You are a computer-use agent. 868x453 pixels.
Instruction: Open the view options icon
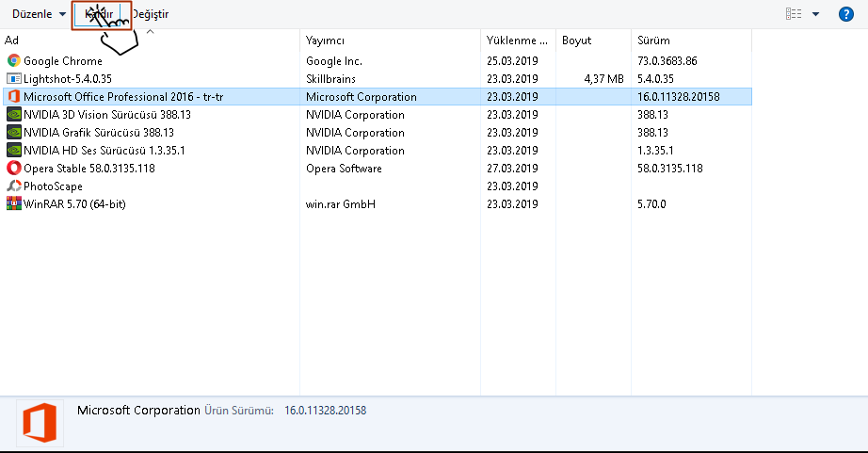(x=794, y=14)
